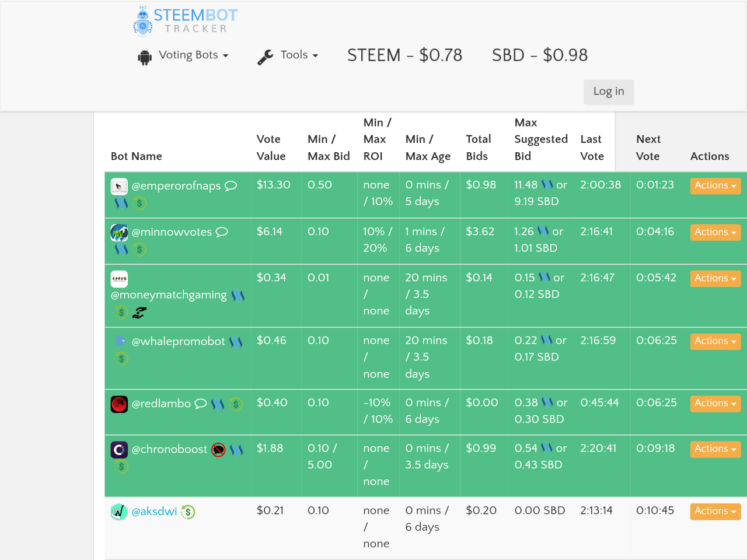
Task: Click the comment bubble icon next to @minnowvotes
Action: tap(222, 232)
